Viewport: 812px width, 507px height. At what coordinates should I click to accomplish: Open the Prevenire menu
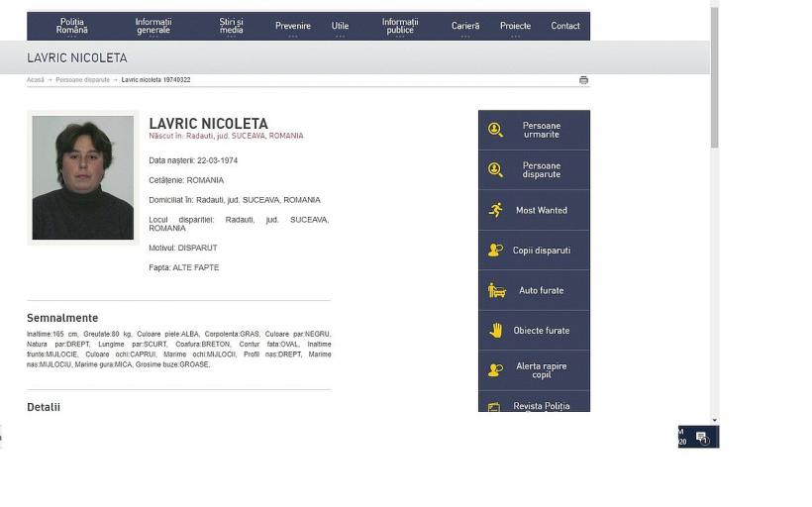[x=292, y=27]
